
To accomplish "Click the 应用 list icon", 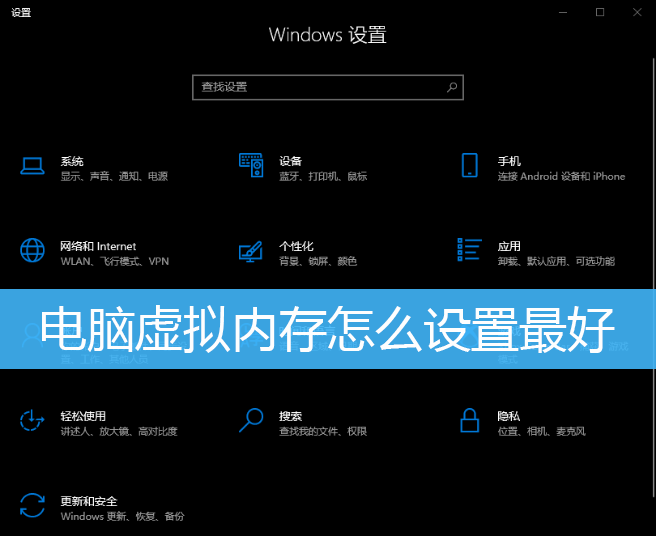I will tap(469, 249).
